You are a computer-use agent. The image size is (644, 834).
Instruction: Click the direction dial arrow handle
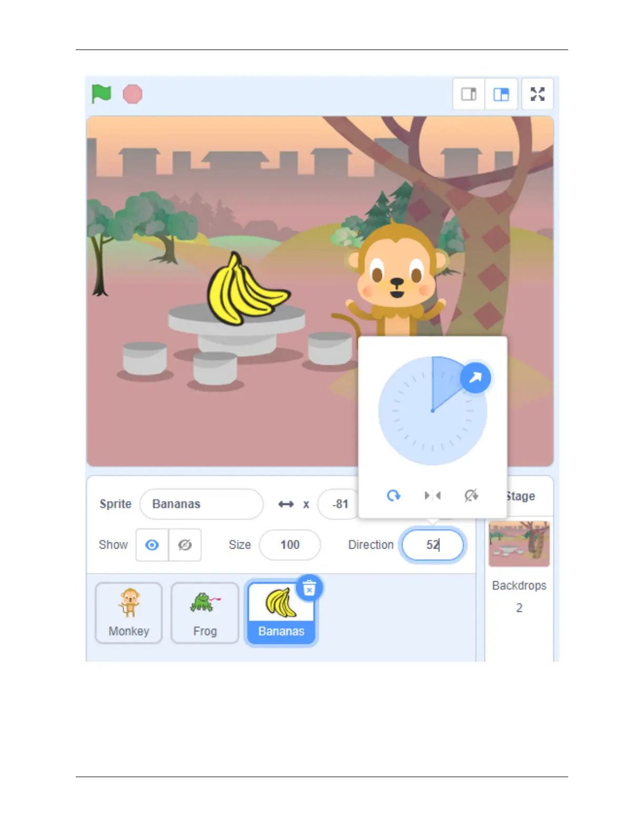tap(476, 378)
